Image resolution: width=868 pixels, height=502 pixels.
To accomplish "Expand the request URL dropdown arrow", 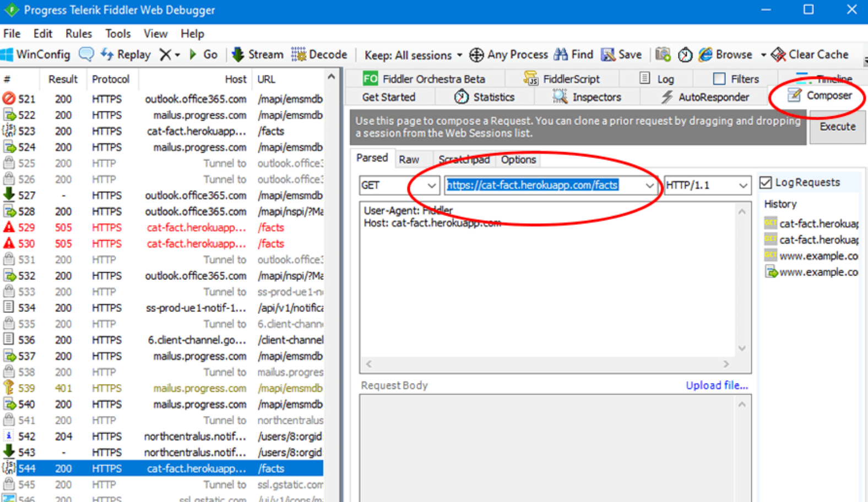I will [650, 185].
